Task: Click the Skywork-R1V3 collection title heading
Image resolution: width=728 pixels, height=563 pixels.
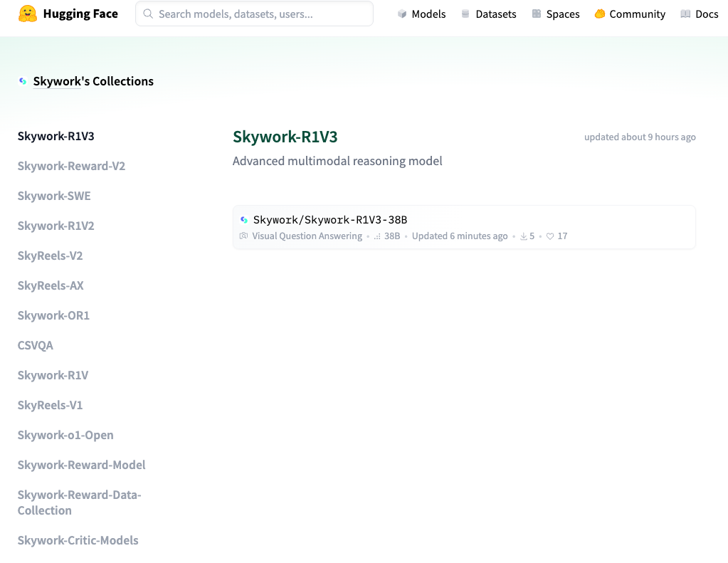Action: coord(285,137)
